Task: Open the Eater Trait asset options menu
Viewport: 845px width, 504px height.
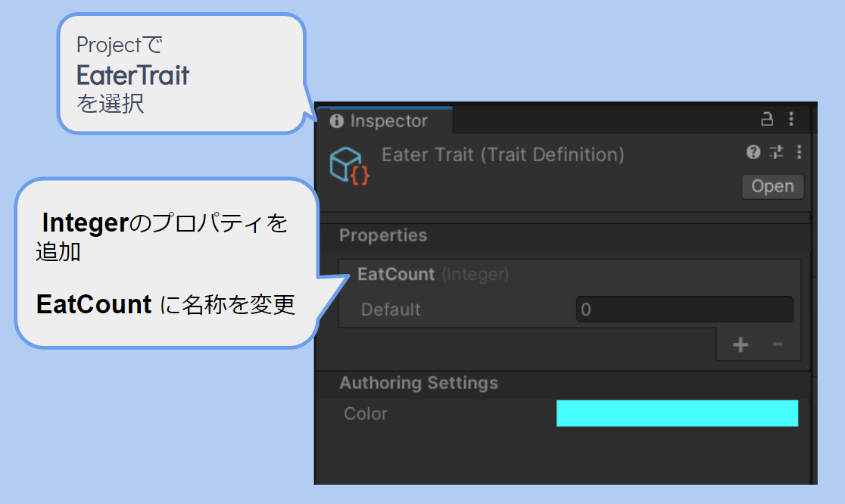Action: [x=800, y=152]
